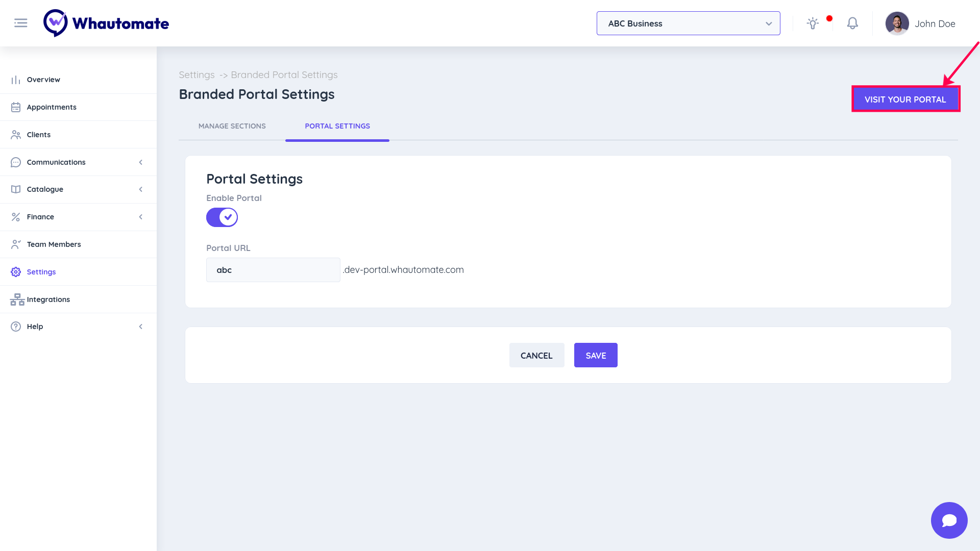980x551 pixels.
Task: Open notifications bell icon
Action: coord(852,23)
